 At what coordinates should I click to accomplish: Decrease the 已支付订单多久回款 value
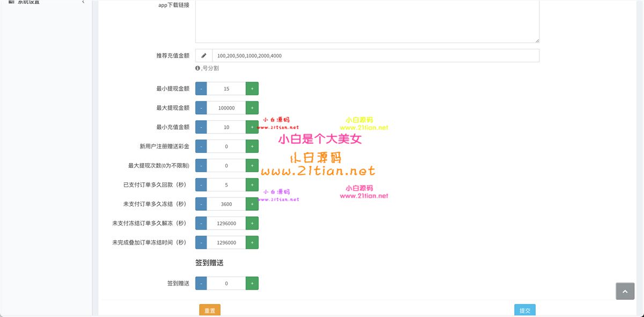click(201, 185)
